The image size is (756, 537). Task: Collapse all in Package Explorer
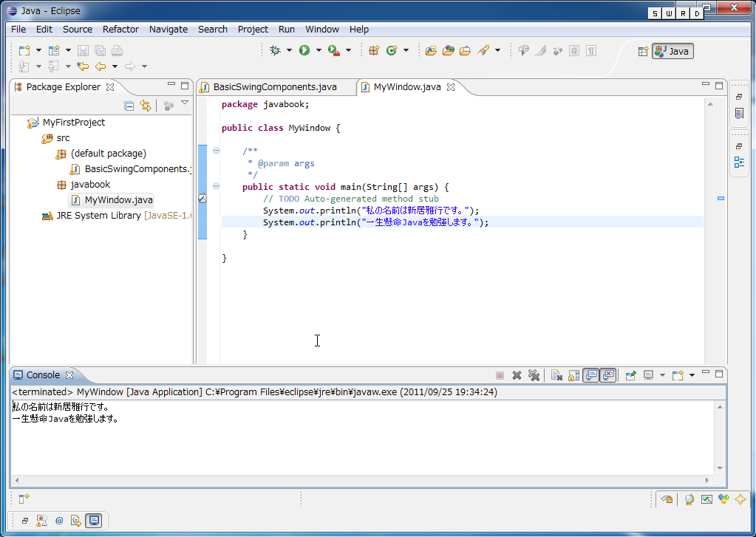(x=129, y=106)
